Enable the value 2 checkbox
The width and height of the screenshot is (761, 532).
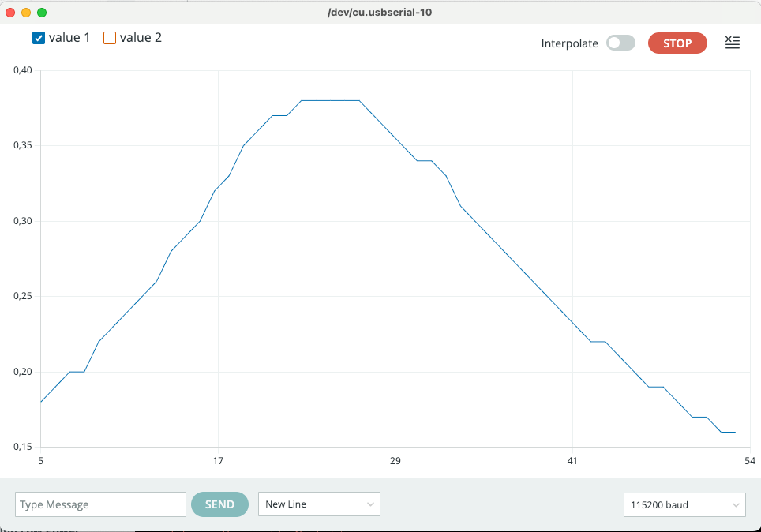click(x=110, y=38)
